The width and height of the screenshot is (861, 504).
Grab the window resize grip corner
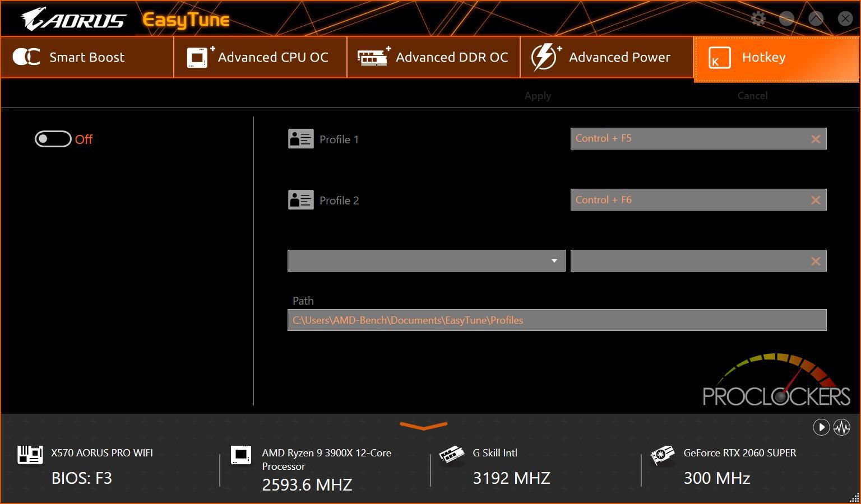(x=854, y=497)
